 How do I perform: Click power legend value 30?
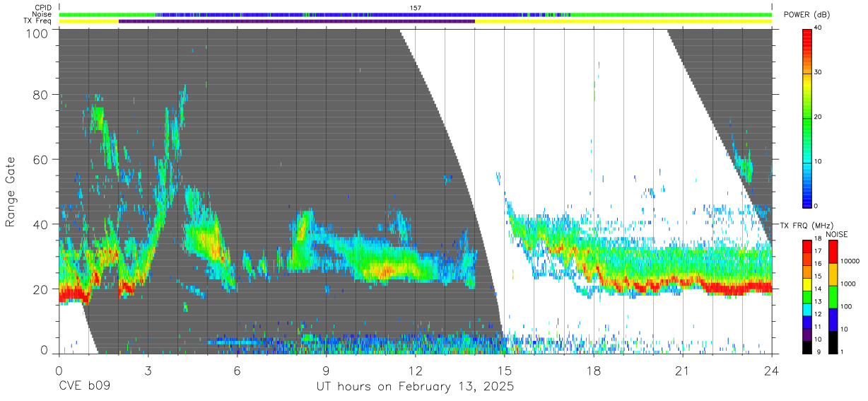tap(819, 72)
